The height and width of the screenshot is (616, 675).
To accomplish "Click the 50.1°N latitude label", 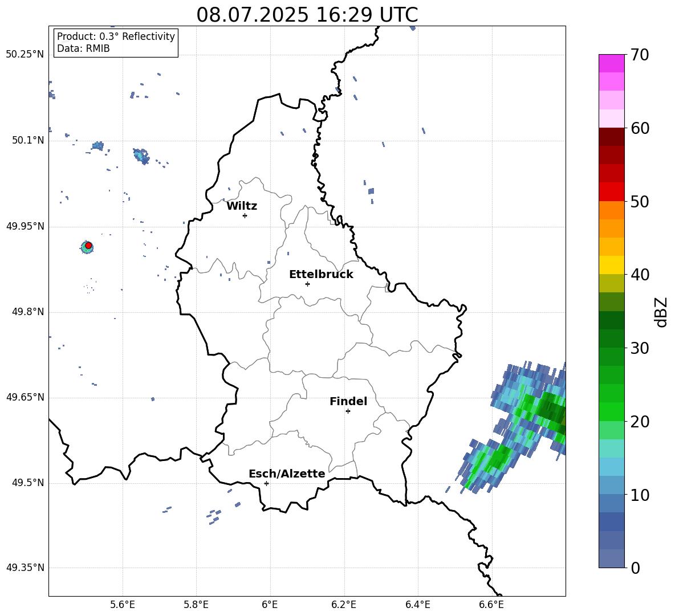I will pyautogui.click(x=28, y=140).
